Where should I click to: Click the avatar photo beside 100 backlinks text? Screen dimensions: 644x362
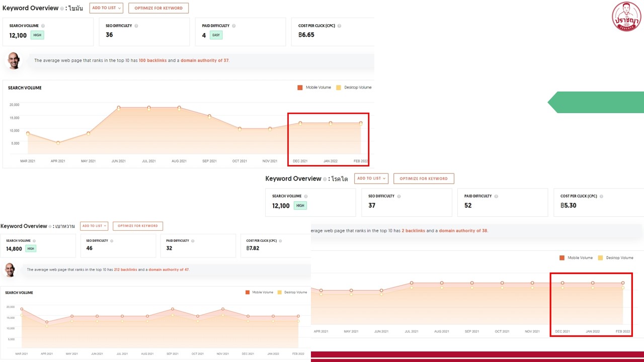click(x=14, y=60)
